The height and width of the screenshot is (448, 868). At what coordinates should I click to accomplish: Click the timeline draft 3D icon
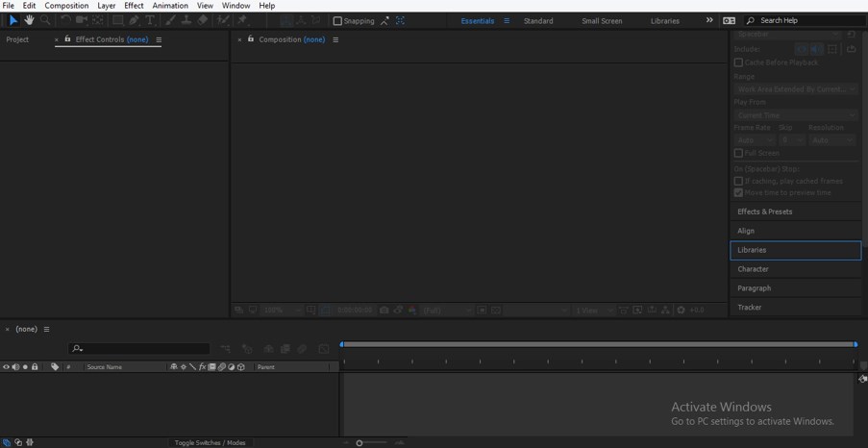coord(247,349)
